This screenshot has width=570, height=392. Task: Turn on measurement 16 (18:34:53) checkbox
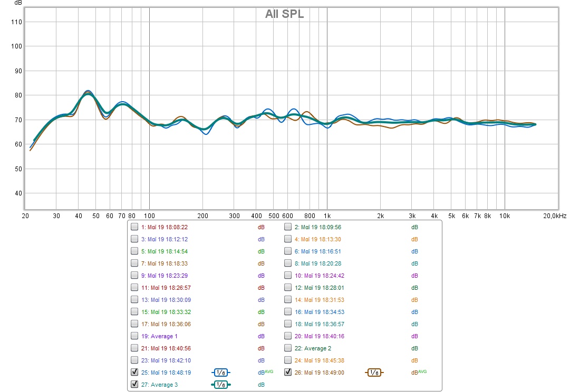point(288,312)
